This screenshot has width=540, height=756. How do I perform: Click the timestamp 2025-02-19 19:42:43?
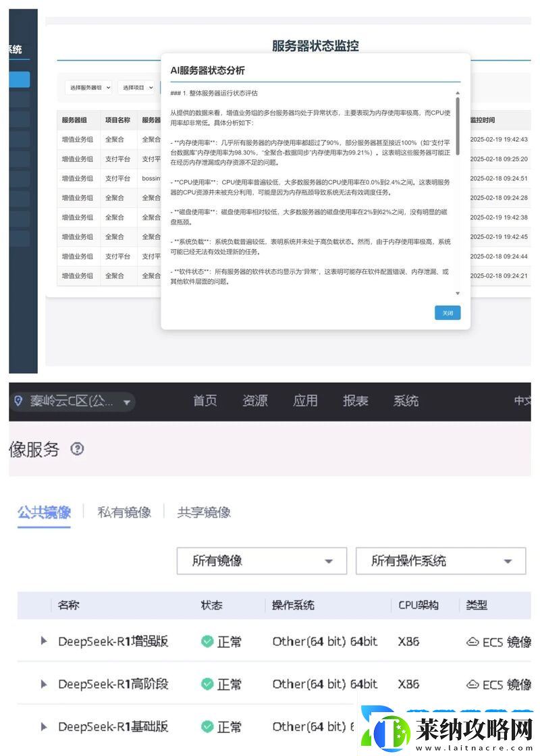click(499, 139)
